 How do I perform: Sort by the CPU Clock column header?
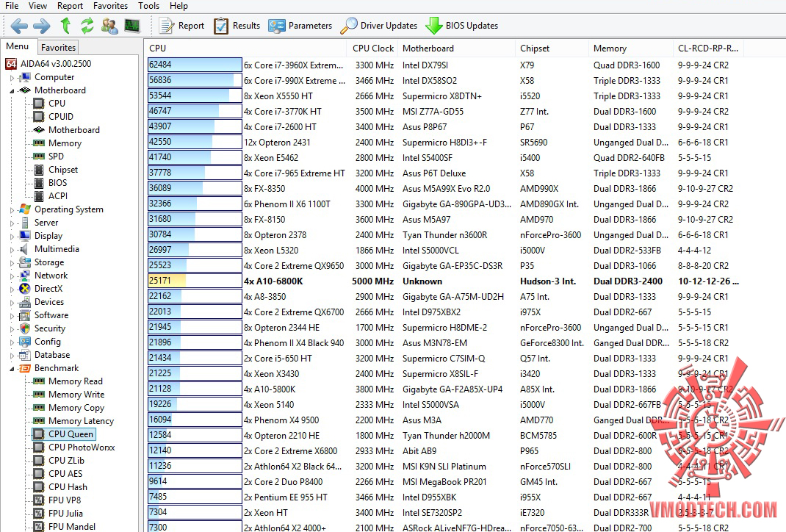373,48
